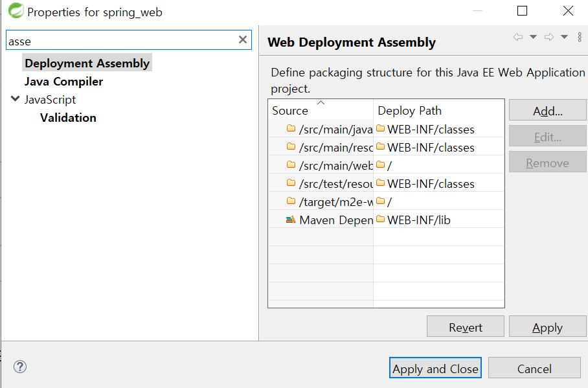
Task: Select Java Compiler in the tree
Action: [63, 82]
